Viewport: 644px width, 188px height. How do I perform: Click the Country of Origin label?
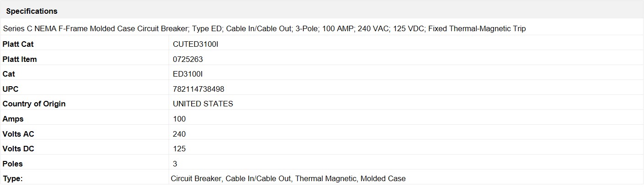(34, 104)
